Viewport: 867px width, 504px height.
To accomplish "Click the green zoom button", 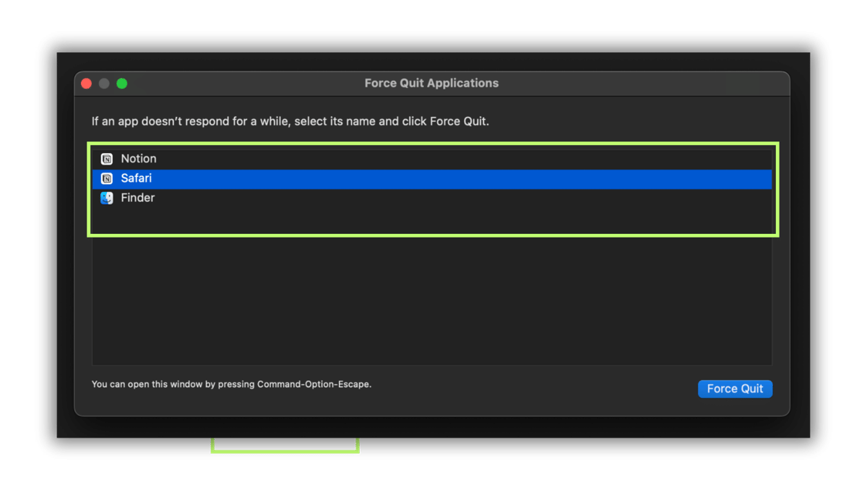I will coord(121,82).
